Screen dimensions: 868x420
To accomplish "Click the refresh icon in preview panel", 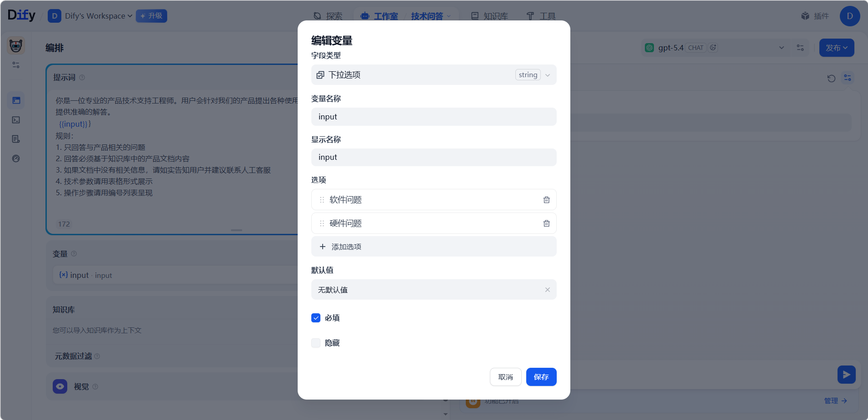I will click(831, 78).
